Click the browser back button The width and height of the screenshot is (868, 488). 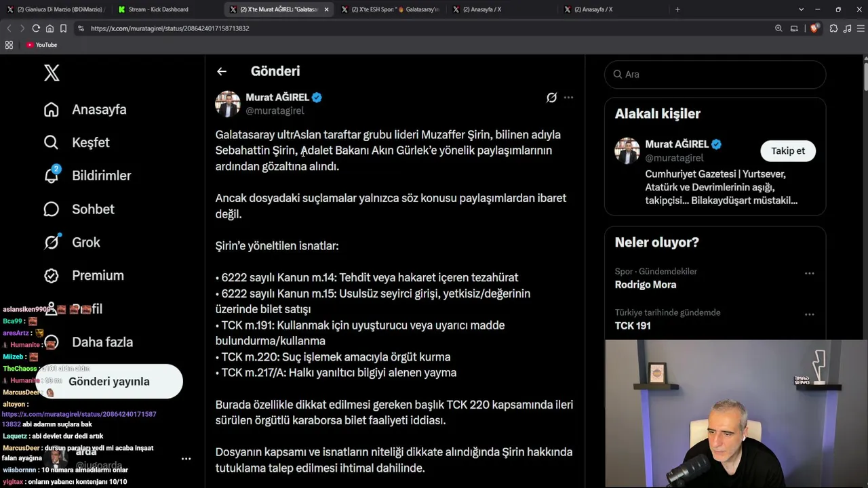9,28
